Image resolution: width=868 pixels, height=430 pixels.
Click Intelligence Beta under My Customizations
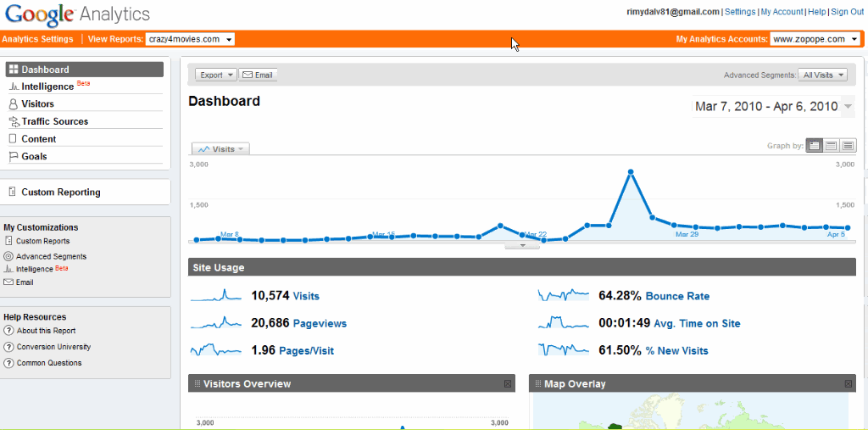(42, 269)
